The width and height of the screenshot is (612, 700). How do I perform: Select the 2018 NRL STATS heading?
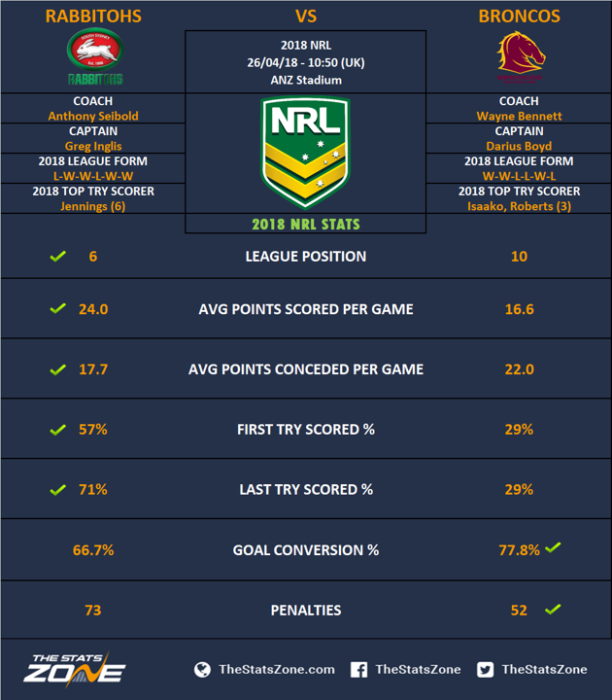pyautogui.click(x=306, y=225)
